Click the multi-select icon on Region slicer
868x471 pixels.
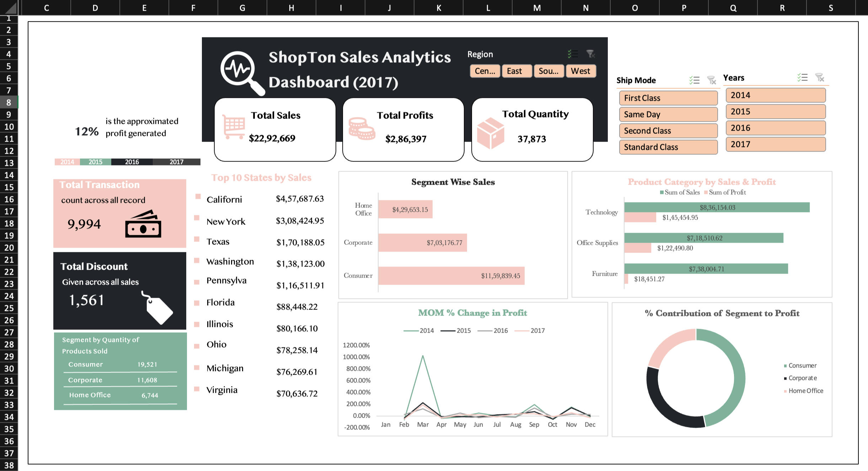click(573, 54)
